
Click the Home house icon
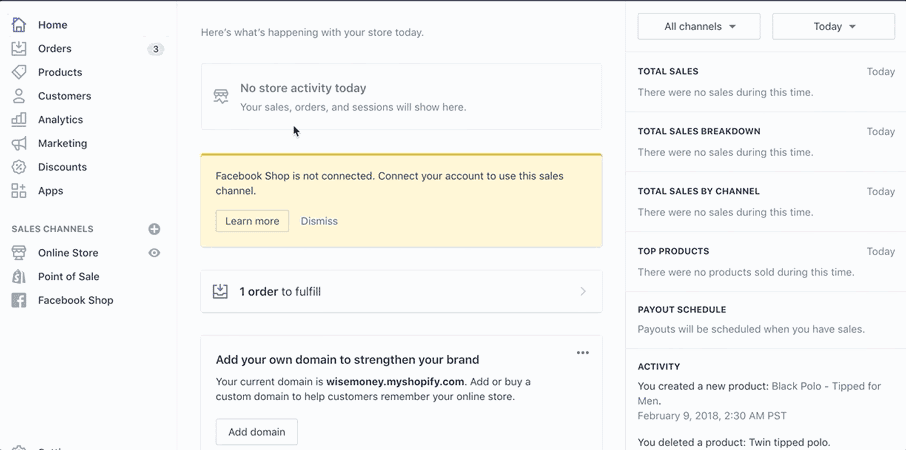coord(19,25)
